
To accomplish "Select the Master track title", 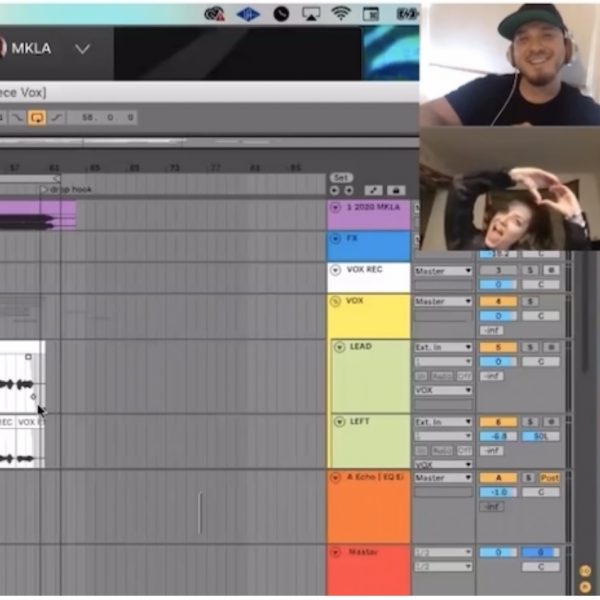I will 363,552.
